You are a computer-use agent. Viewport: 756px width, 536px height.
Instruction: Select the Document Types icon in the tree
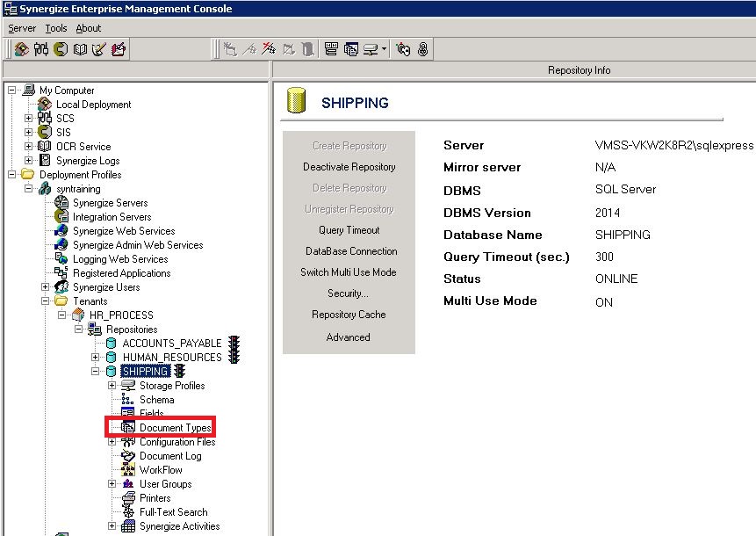(128, 427)
